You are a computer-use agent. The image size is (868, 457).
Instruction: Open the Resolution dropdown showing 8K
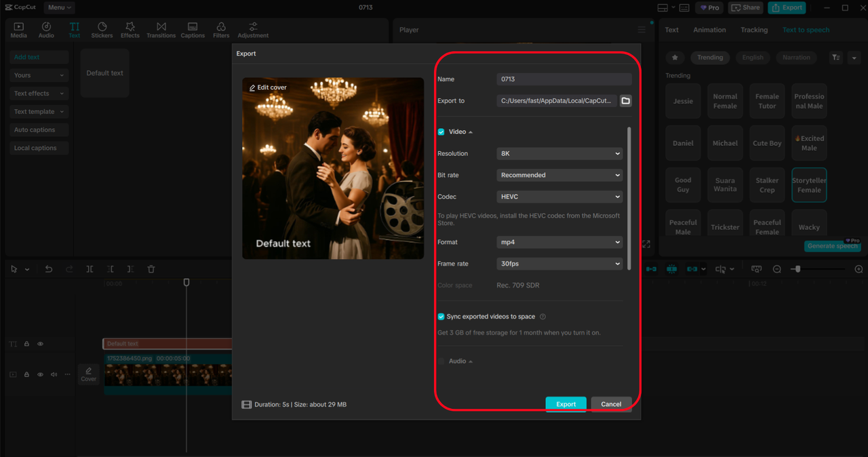tap(559, 154)
